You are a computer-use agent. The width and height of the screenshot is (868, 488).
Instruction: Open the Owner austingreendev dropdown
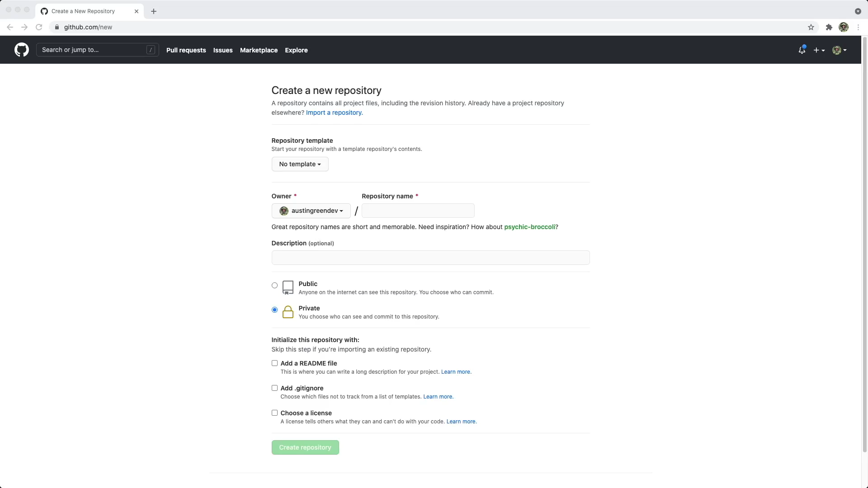311,211
